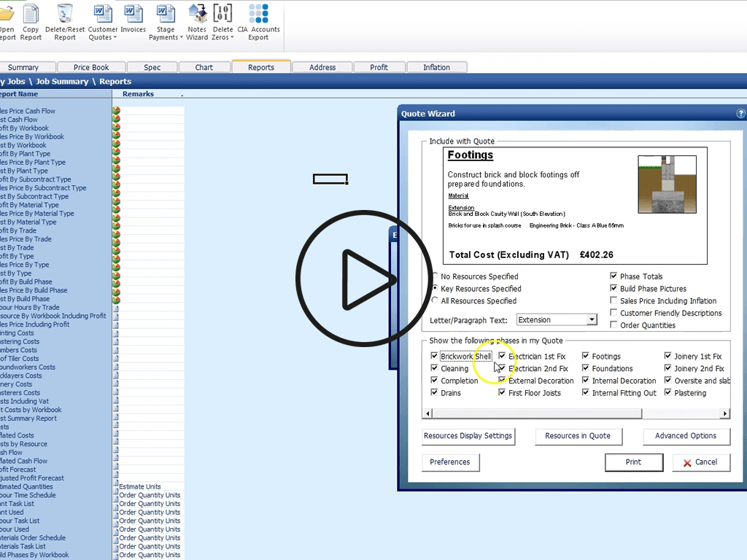Click the Print button
The image size is (747, 560).
tap(634, 462)
